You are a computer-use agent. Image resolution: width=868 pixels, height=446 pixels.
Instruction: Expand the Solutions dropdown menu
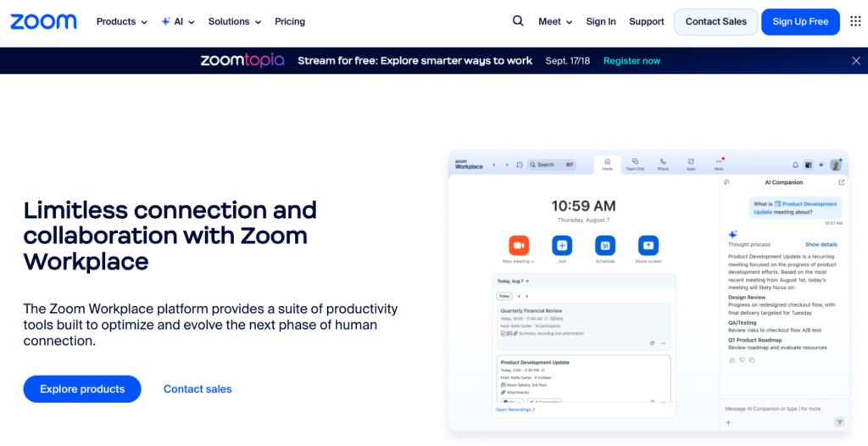coord(235,21)
